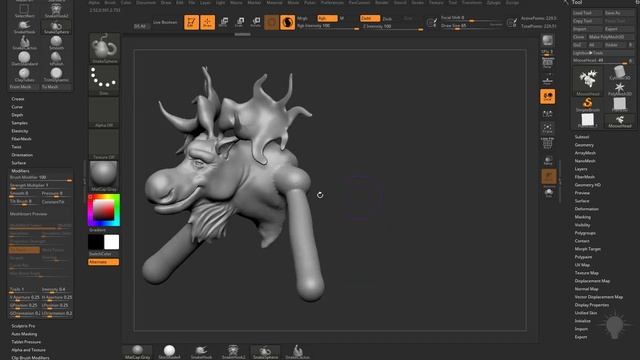Expand the Depth brush submenu
Image resolution: width=640 pixels, height=360 pixels.
(17, 115)
